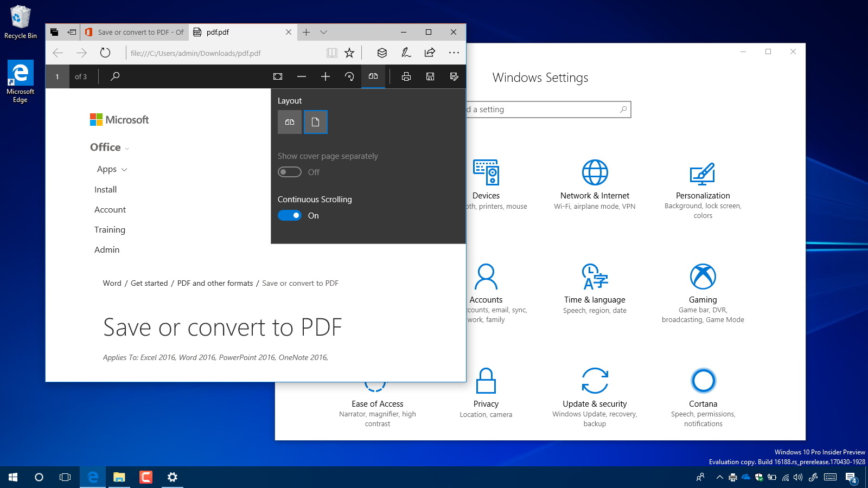Open the PDF layout options
This screenshot has height=488, width=868.
click(373, 76)
